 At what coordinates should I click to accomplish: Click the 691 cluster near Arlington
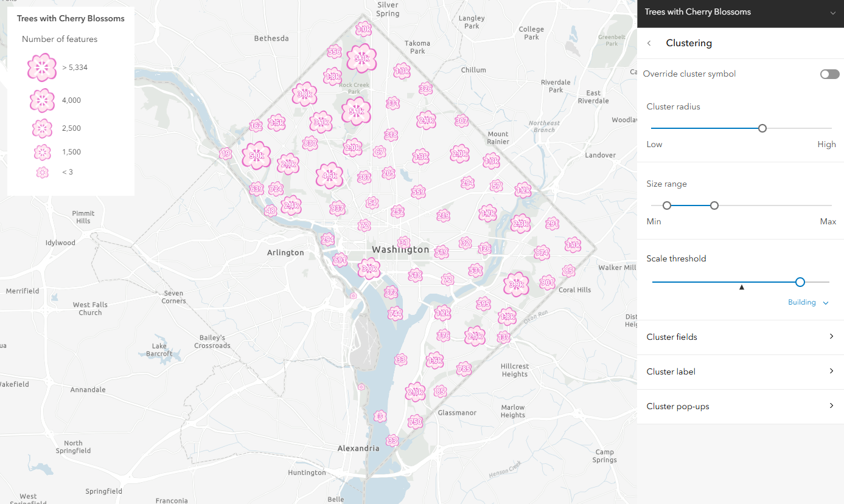(x=340, y=260)
